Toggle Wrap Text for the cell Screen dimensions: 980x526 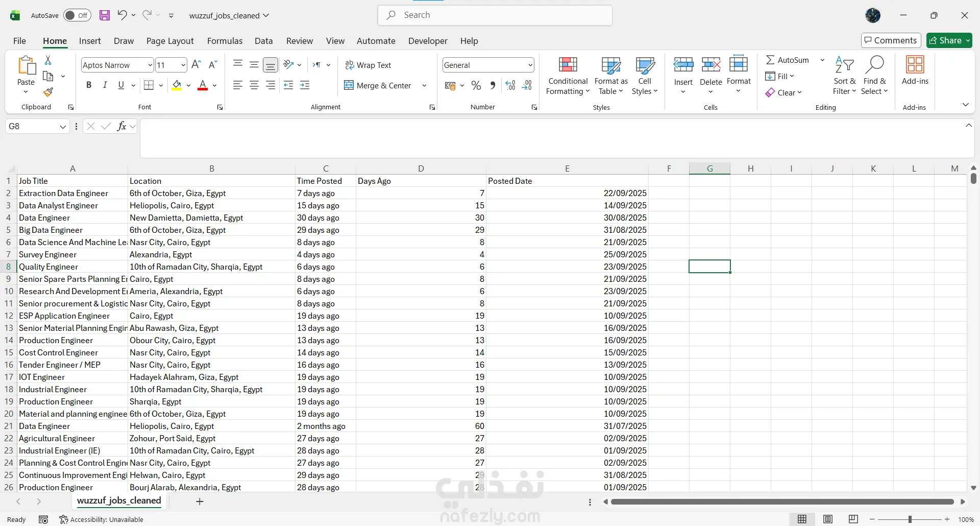pyautogui.click(x=368, y=65)
